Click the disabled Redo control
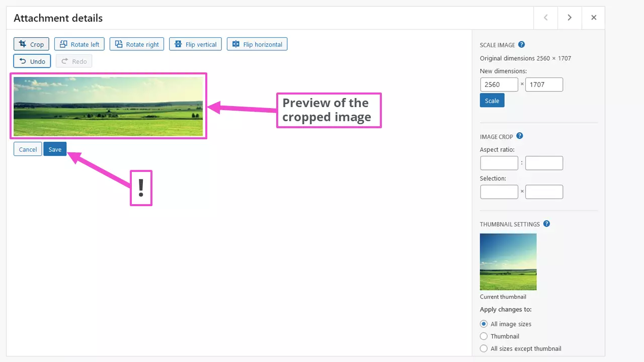Image resolution: width=644 pixels, height=362 pixels. click(73, 61)
